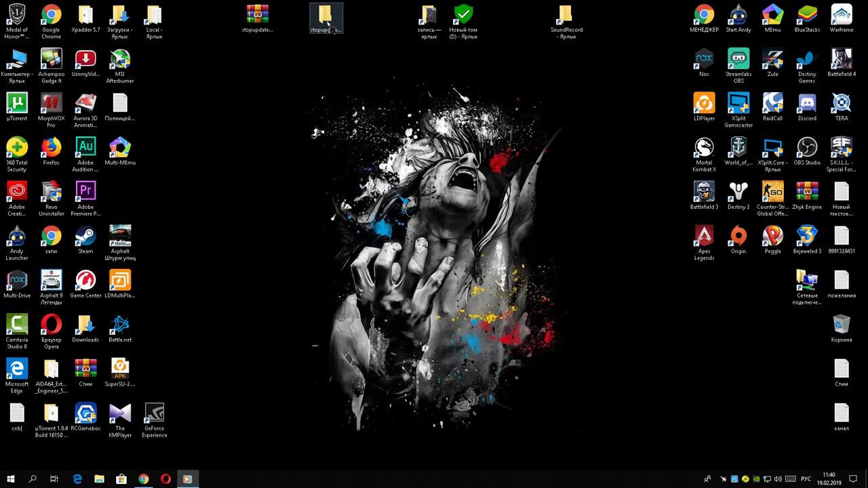
Task: Open OBS Studio shortcut
Action: (807, 150)
